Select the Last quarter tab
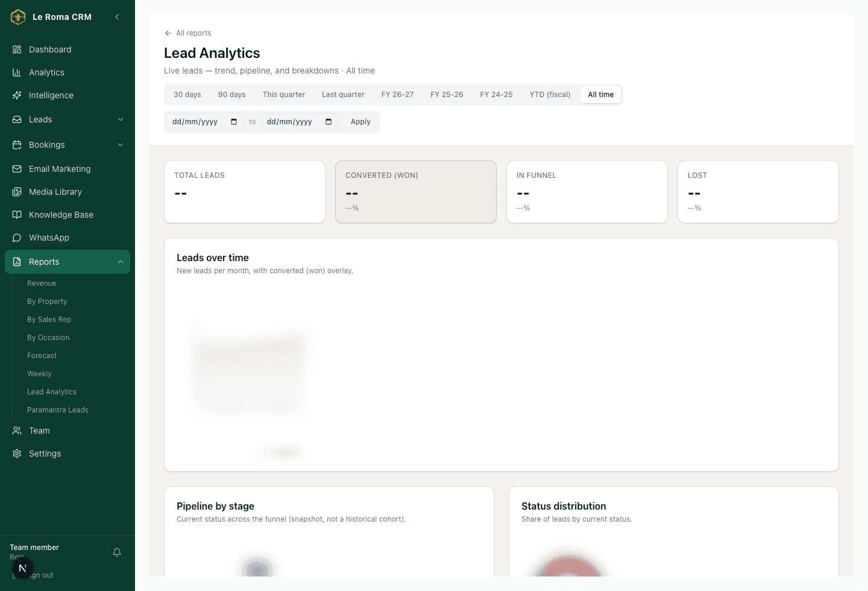 pos(343,95)
